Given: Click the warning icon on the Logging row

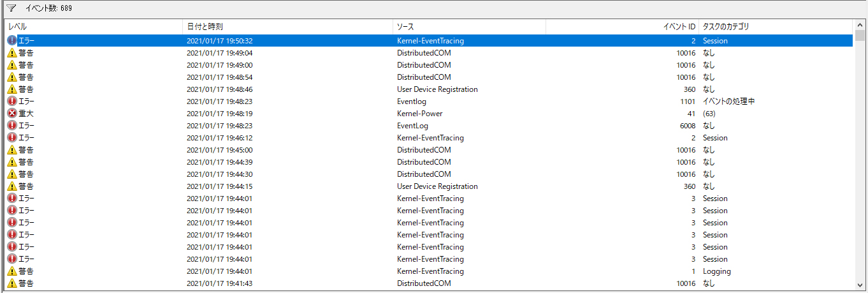Looking at the screenshot, I should pos(12,271).
